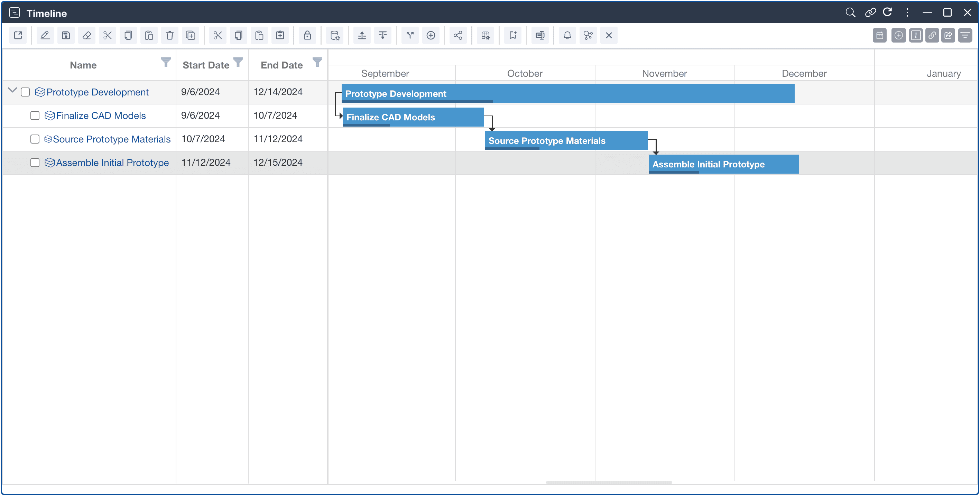Open the Source Prototype Materials link
The width and height of the screenshot is (980, 496).
coord(111,139)
